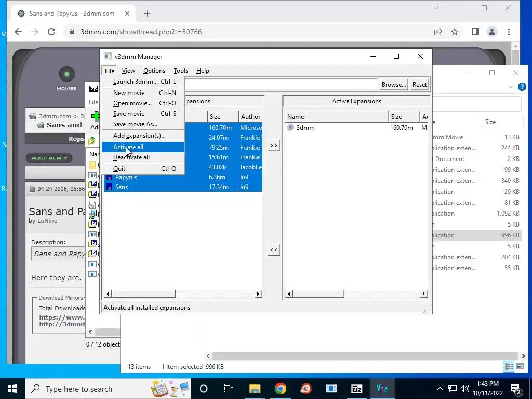Screen dimensions: 532x399
Task: Sort installed list by Size column
Action: pyautogui.click(x=223, y=117)
